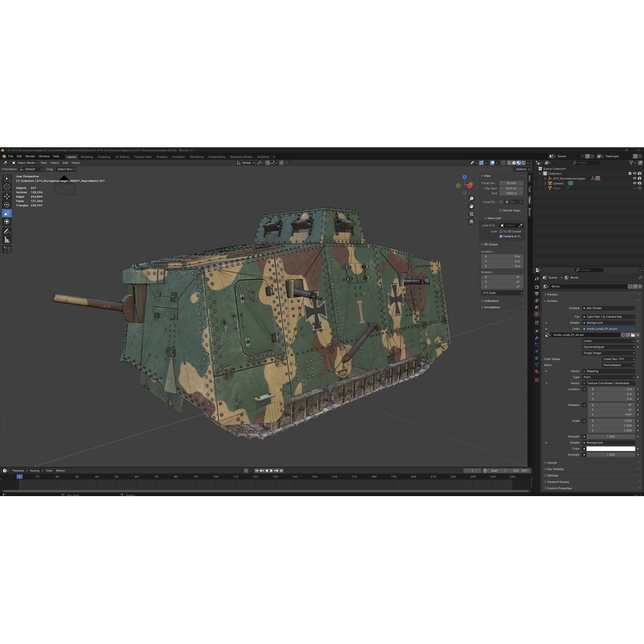The image size is (644, 644).
Task: Unlink the studio_small_09_4k.exr image
Action: pyautogui.click(x=638, y=335)
